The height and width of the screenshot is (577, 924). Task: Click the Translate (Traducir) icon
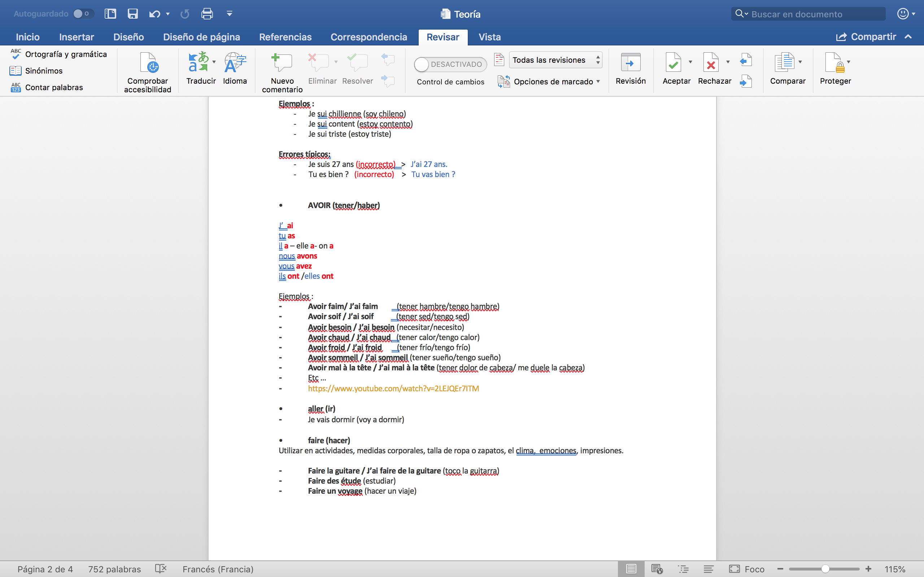tap(199, 62)
